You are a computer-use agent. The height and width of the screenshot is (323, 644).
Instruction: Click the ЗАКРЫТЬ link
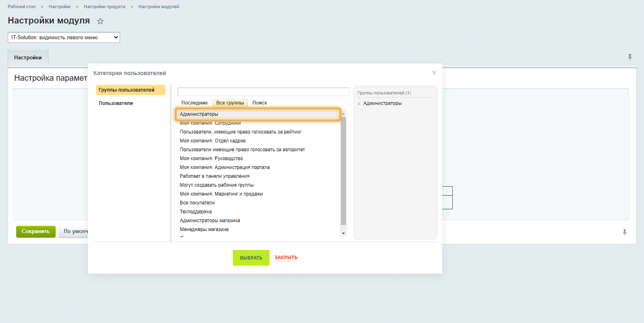pyautogui.click(x=286, y=257)
